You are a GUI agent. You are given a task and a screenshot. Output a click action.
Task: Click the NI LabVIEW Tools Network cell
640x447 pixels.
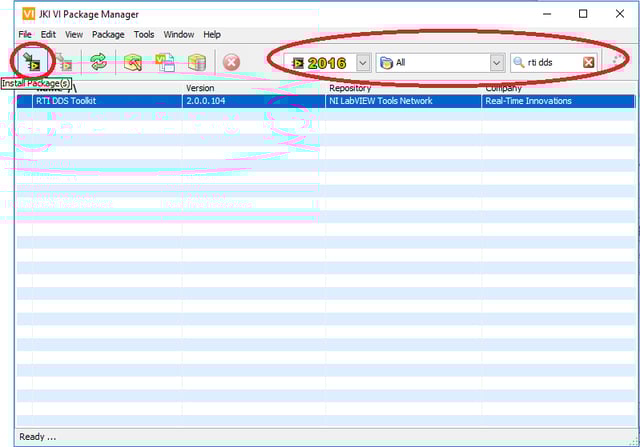[x=380, y=101]
